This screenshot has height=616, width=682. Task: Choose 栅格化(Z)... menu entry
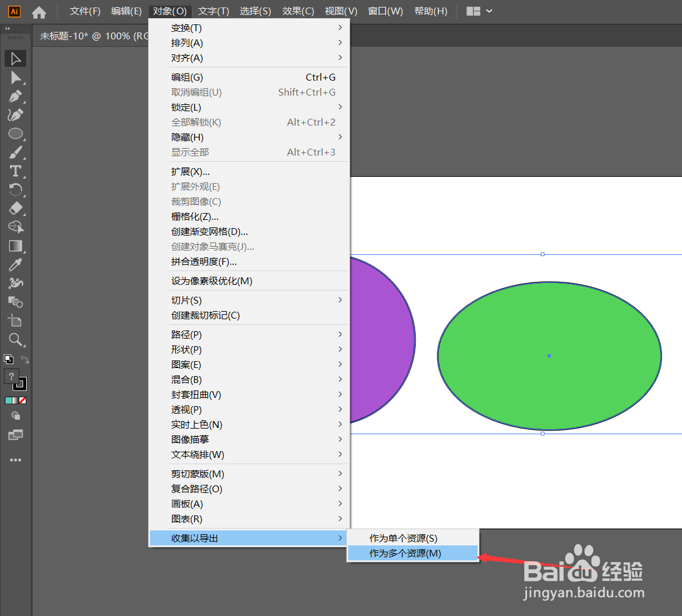point(249,216)
